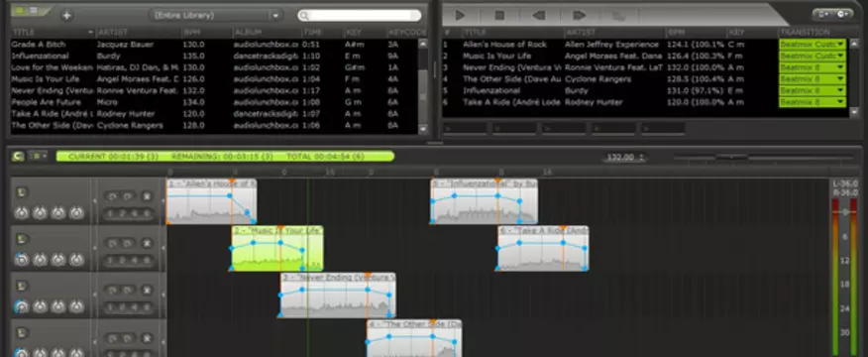Screen dimensions: 868x357
Task: Click the library search field
Action: pos(360,16)
